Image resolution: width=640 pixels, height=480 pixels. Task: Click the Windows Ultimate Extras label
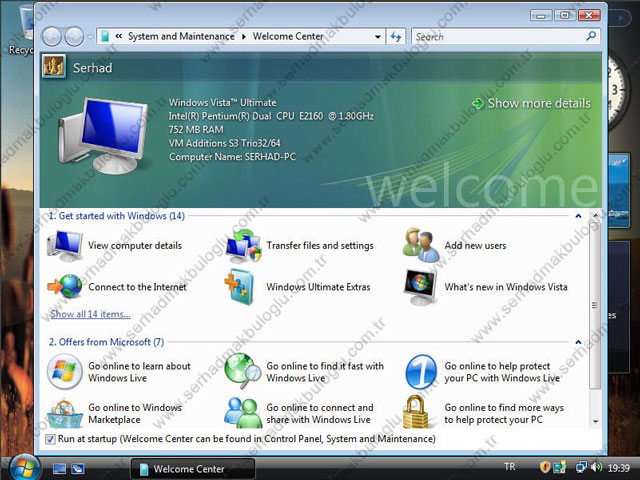point(318,287)
